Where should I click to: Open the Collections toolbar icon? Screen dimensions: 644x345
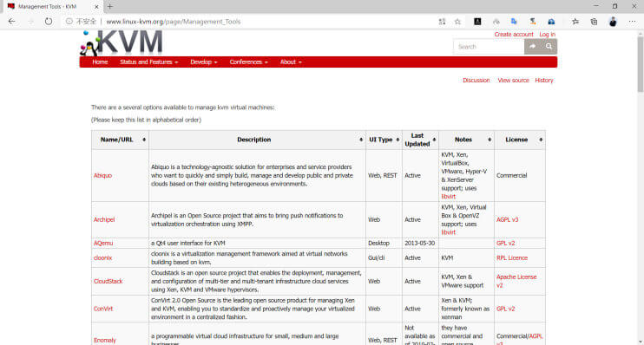[594, 22]
